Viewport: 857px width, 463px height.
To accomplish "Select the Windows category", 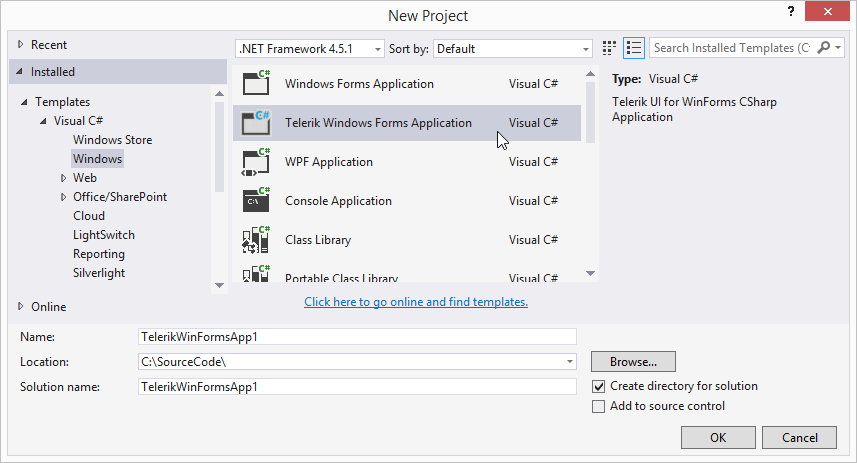I will (x=97, y=159).
